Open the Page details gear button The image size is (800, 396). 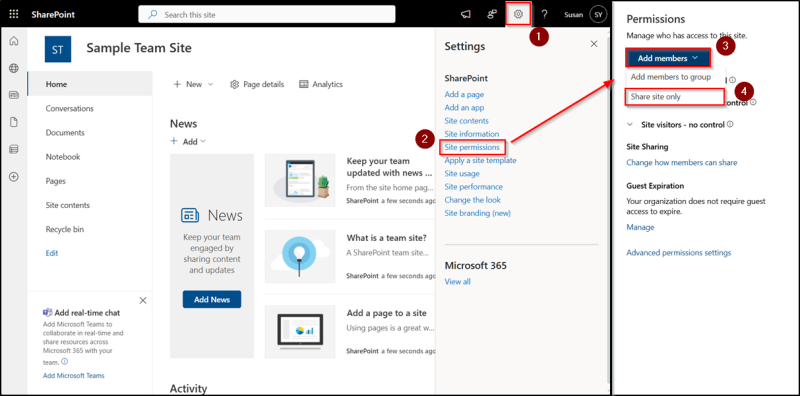point(257,84)
